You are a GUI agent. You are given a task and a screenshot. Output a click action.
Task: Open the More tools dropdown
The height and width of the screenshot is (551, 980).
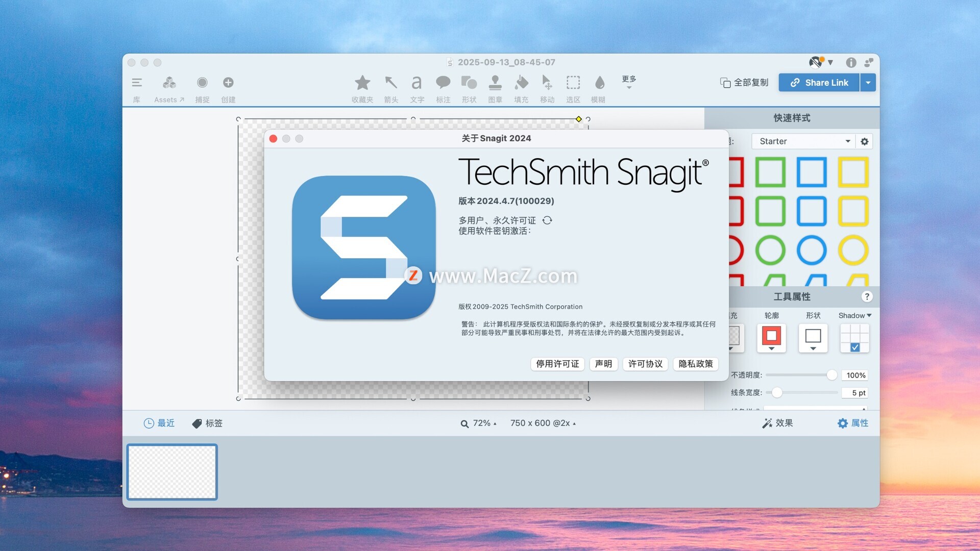click(x=629, y=82)
